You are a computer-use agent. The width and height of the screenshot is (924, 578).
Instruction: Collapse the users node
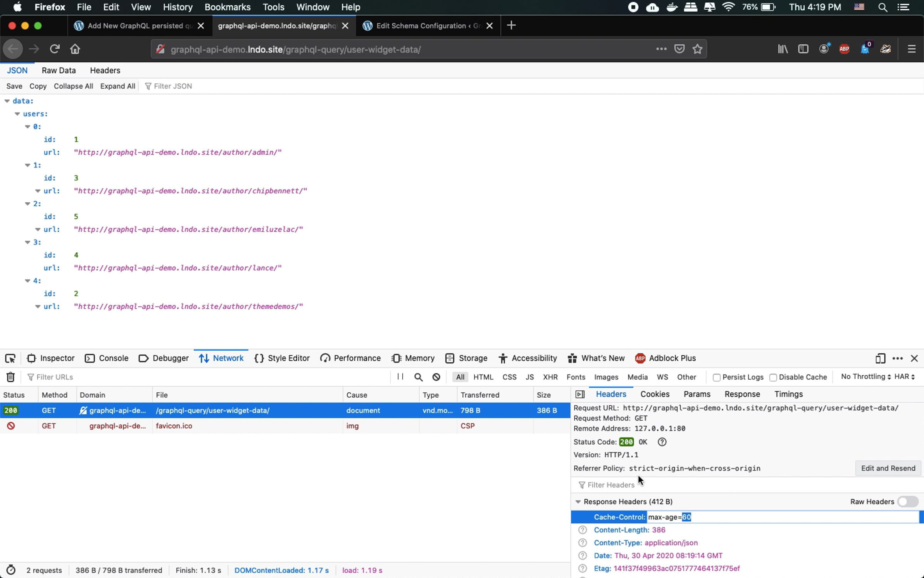point(17,114)
